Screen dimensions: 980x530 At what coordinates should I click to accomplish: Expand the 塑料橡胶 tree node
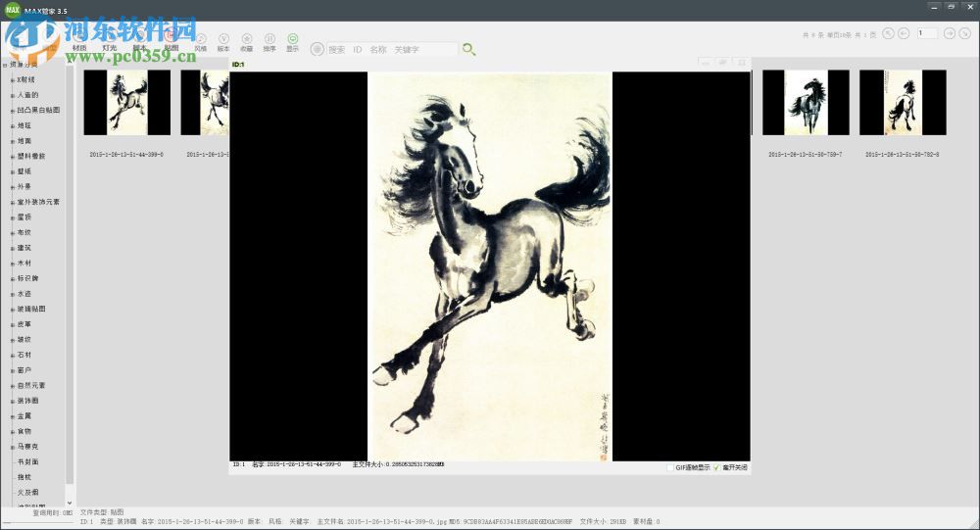click(x=13, y=156)
